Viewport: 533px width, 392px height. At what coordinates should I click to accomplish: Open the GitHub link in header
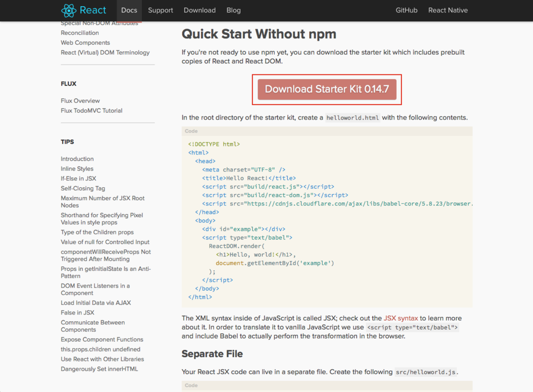click(406, 10)
